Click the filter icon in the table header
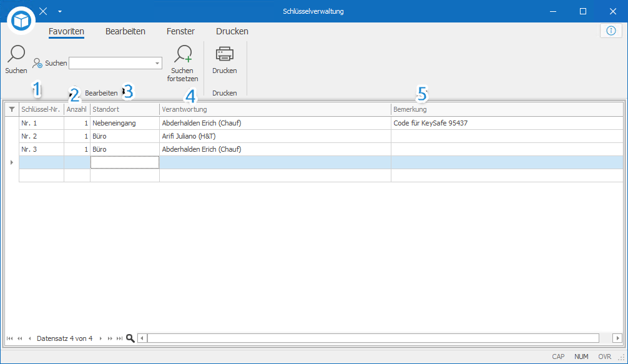Viewport: 628px width, 364px height. (x=12, y=109)
